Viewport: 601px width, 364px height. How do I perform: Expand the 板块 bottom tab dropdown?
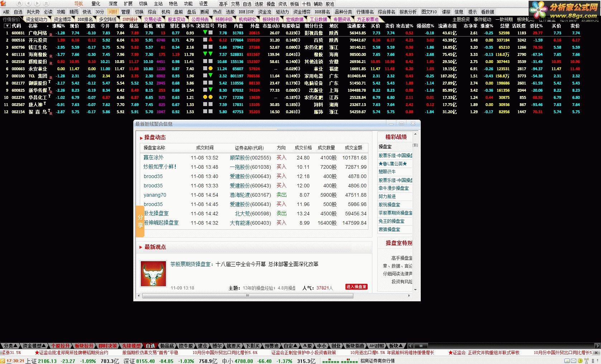[x=396, y=346]
